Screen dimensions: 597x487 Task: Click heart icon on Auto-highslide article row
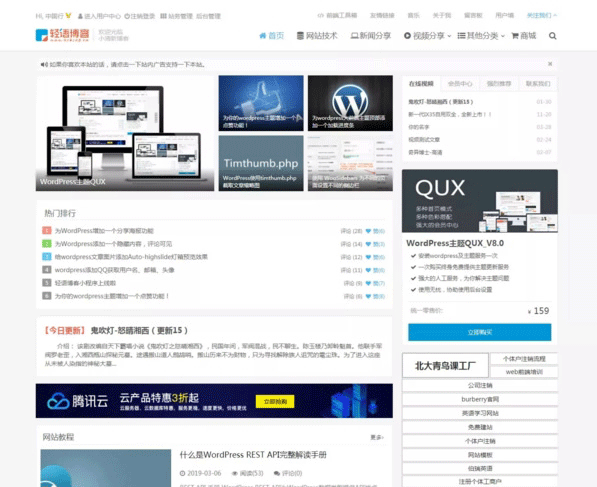point(368,257)
